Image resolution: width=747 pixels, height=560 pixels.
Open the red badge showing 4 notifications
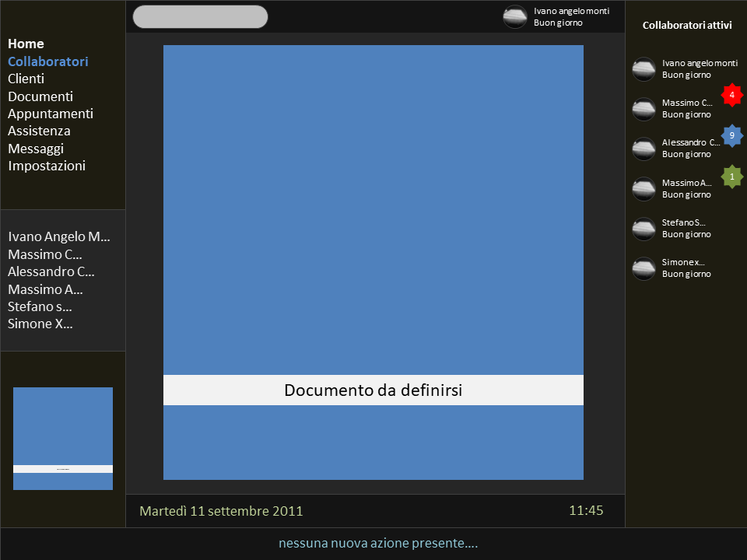click(x=731, y=95)
